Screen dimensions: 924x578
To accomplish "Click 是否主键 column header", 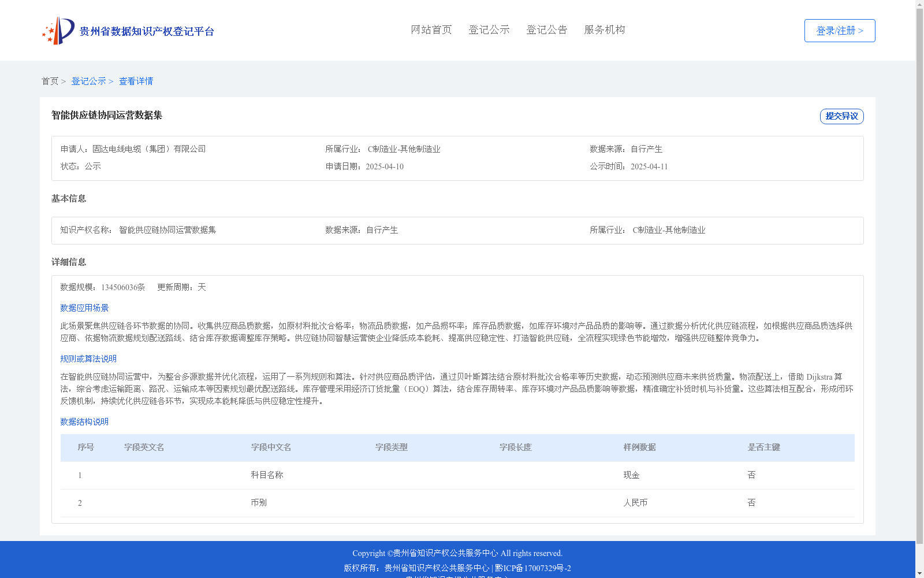I will [764, 447].
